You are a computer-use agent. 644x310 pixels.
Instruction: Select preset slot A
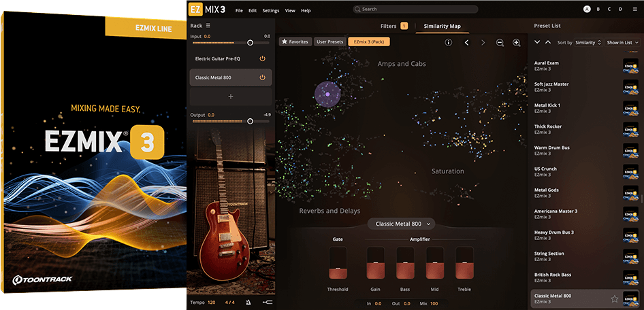[587, 9]
